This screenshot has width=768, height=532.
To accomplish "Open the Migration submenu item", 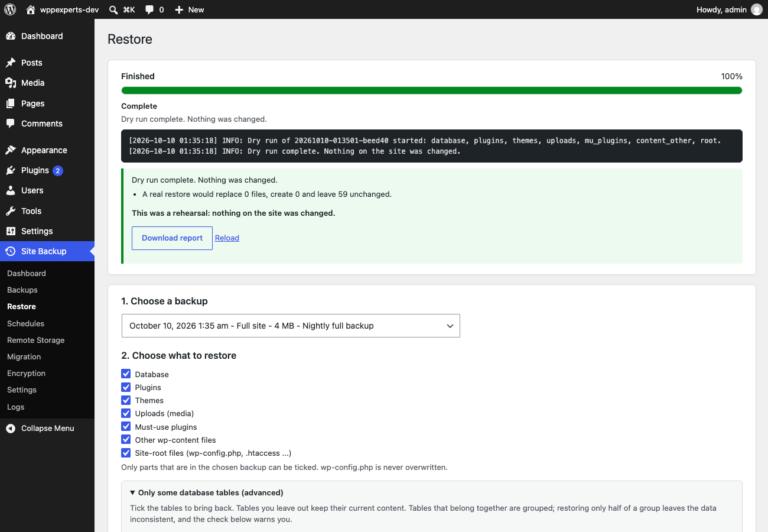I will pos(24,357).
